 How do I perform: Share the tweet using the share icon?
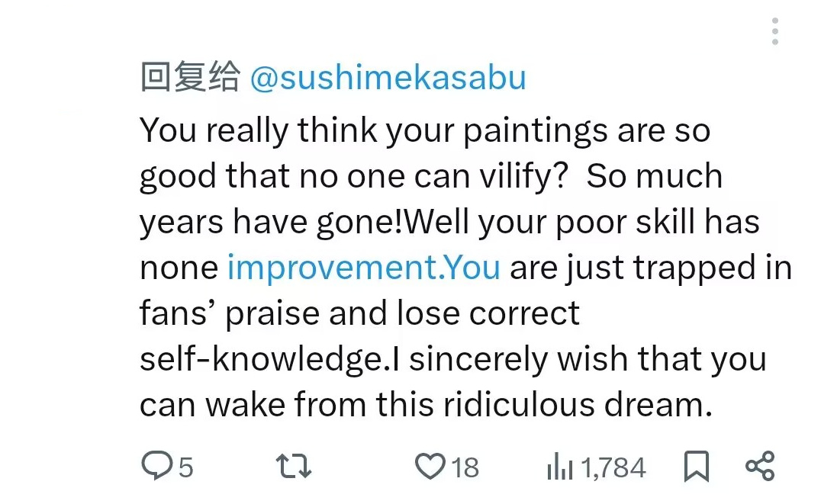pos(759,465)
